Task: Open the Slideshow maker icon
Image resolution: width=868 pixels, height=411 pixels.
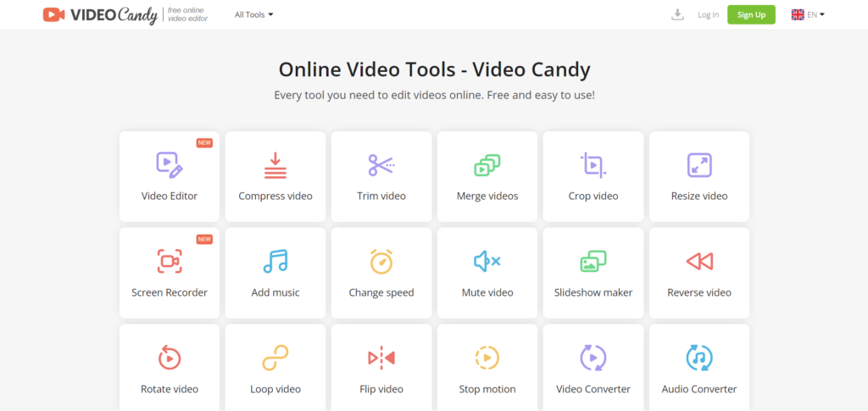Action: point(593,261)
